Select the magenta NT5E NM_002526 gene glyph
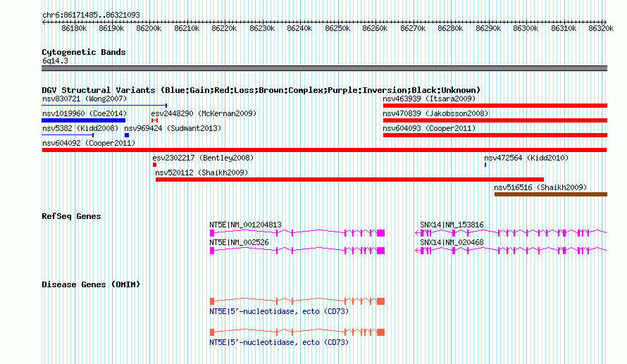The image size is (627, 364). click(x=297, y=251)
